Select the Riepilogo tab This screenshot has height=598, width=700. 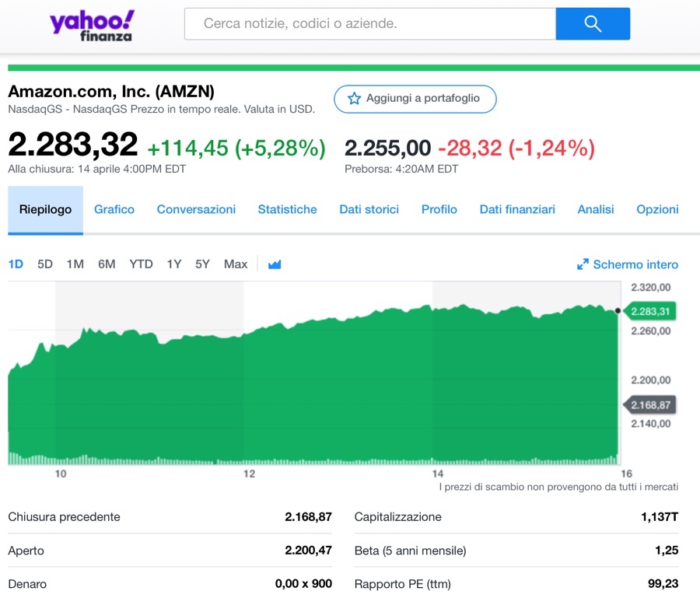click(46, 210)
